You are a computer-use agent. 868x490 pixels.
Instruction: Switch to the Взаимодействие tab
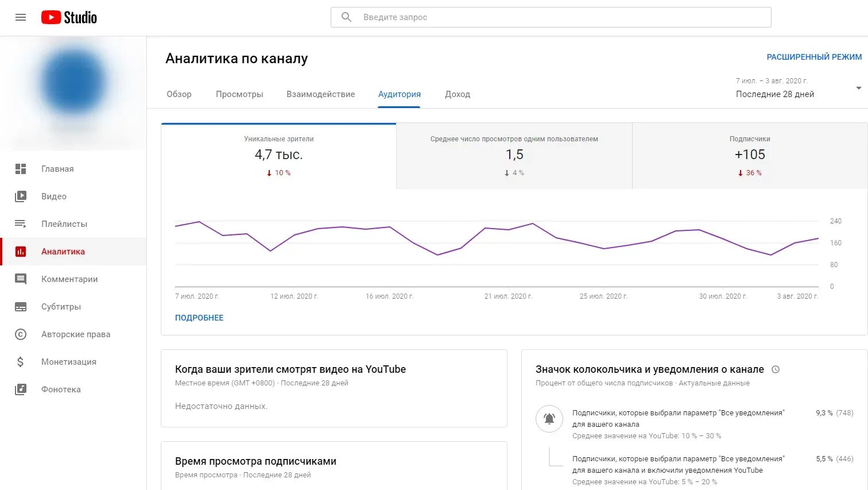(x=321, y=94)
